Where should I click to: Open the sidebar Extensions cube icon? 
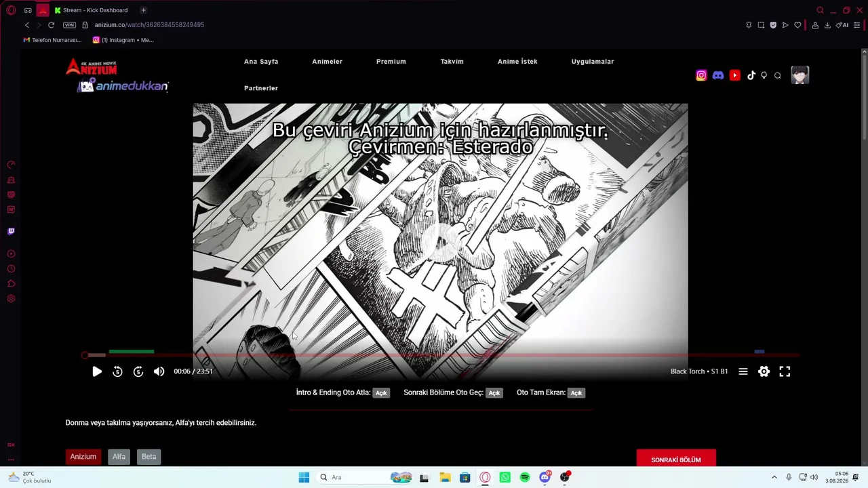point(11,283)
